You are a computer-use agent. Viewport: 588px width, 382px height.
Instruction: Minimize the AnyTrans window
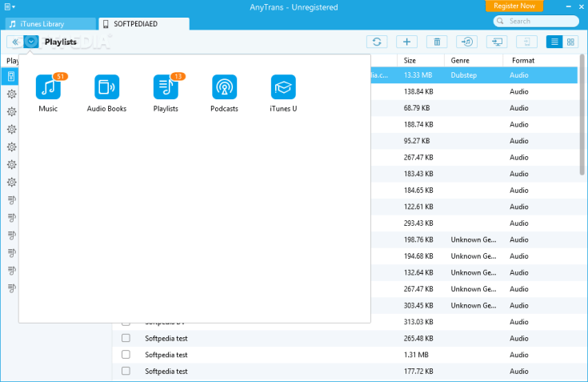[569, 6]
